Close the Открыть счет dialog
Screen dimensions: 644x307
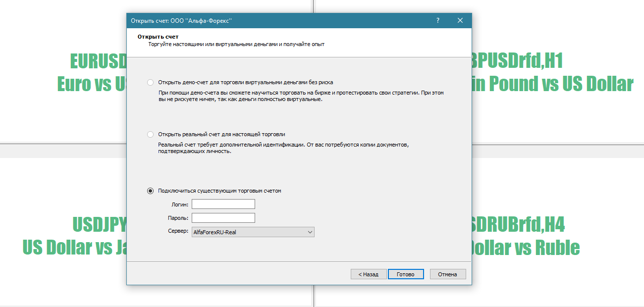click(460, 20)
